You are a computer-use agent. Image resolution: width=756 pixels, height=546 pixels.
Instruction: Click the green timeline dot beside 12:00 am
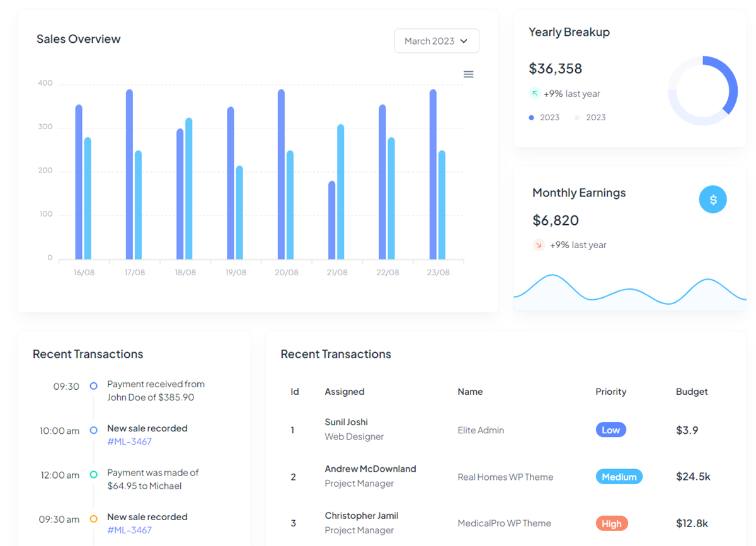click(x=93, y=475)
